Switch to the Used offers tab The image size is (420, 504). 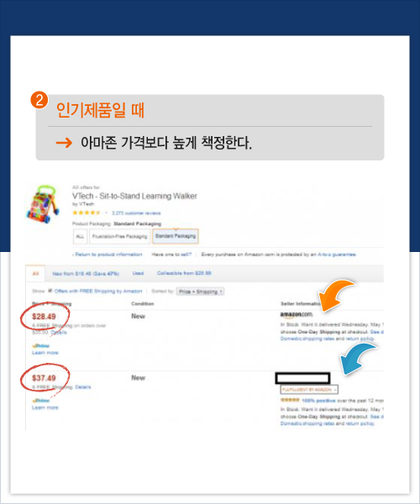[138, 273]
